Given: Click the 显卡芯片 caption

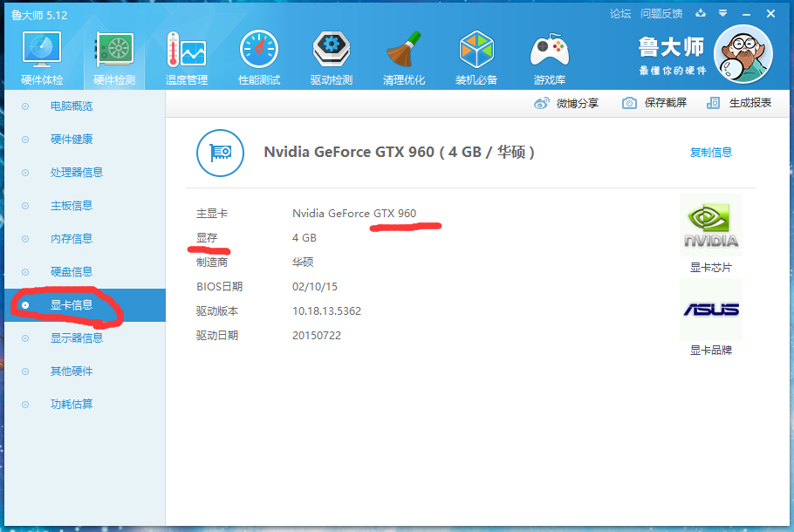Looking at the screenshot, I should (711, 268).
